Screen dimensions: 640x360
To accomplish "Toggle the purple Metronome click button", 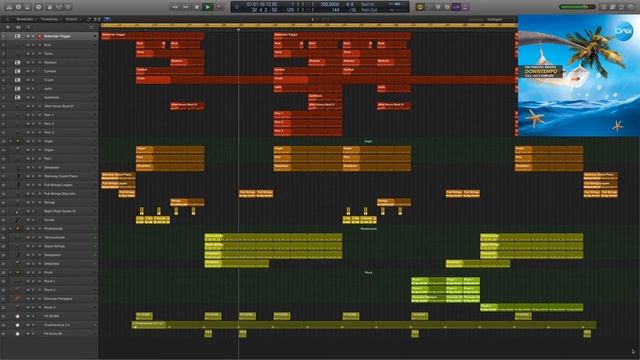I will click(x=465, y=7).
